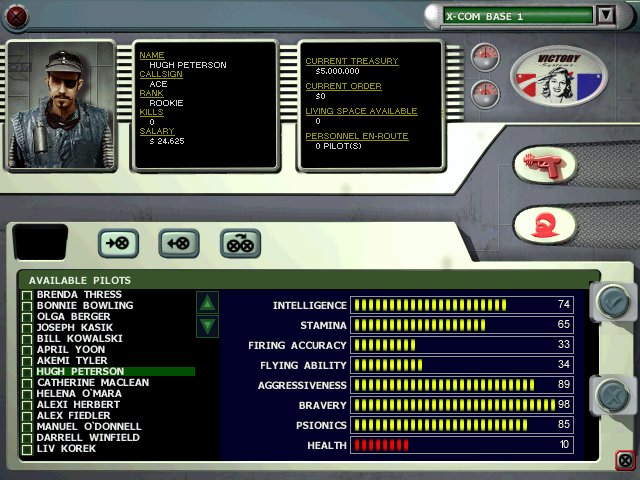The width and height of the screenshot is (640, 480).
Task: Select Darrell Winfield from available pilots
Action: pos(87,438)
